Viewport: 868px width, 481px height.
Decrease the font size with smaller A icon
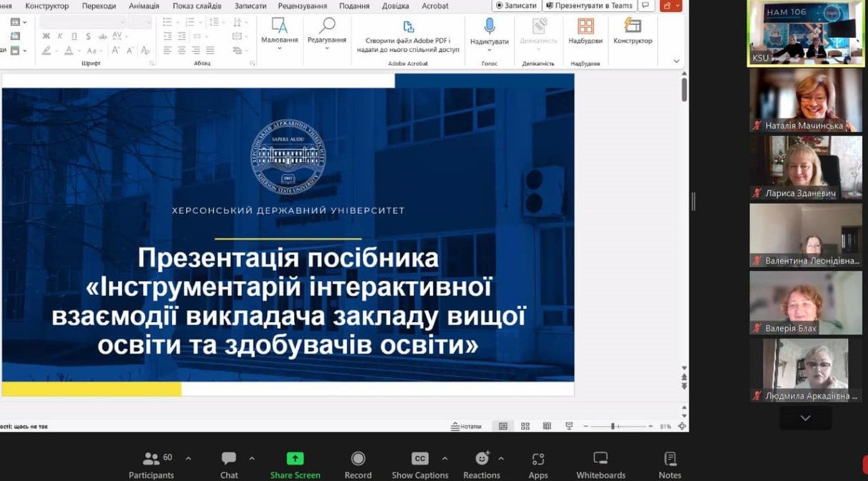(x=130, y=50)
